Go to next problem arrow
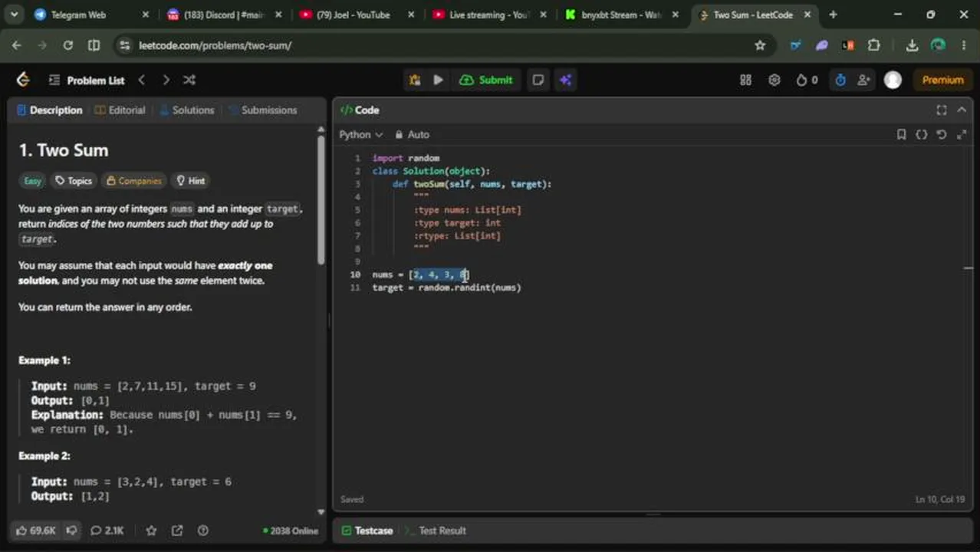This screenshot has height=552, width=980. (x=166, y=80)
